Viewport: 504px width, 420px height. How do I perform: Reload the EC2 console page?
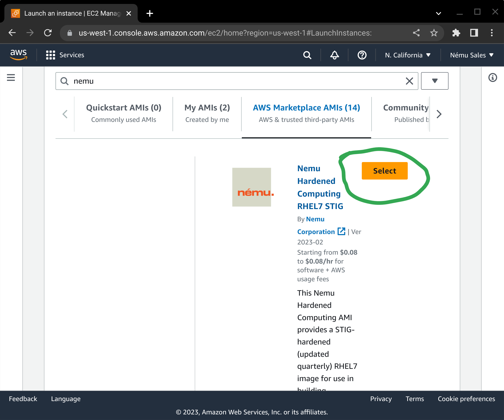48,33
